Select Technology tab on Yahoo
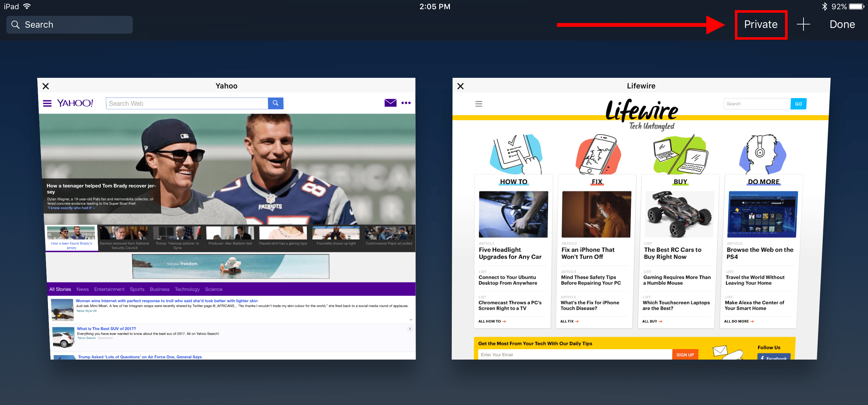 [x=187, y=289]
